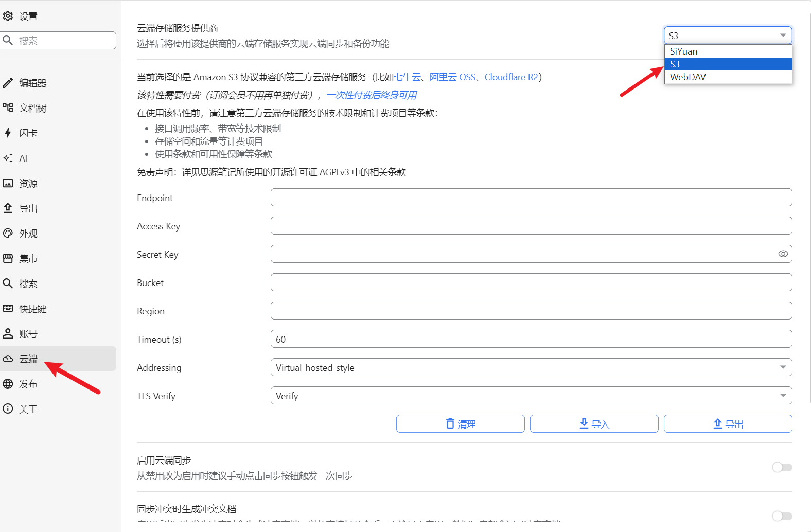Click the trash icon on the 清理 button
The height and width of the screenshot is (532, 811).
(x=450, y=423)
